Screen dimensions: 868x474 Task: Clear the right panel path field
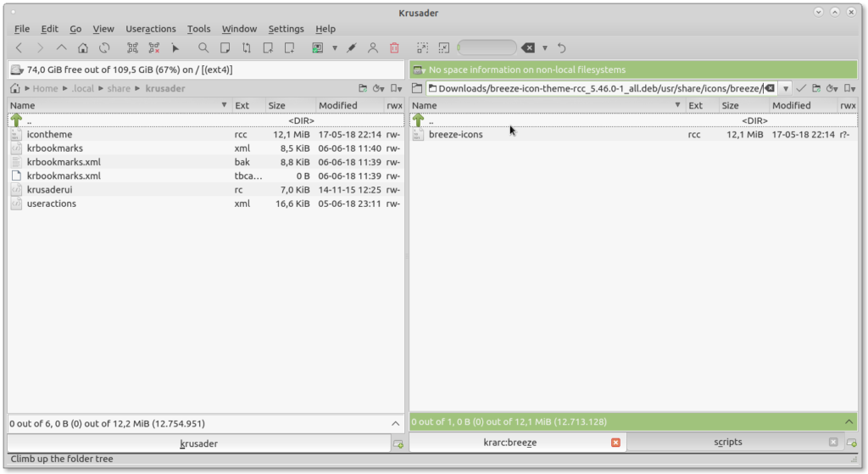tap(770, 88)
